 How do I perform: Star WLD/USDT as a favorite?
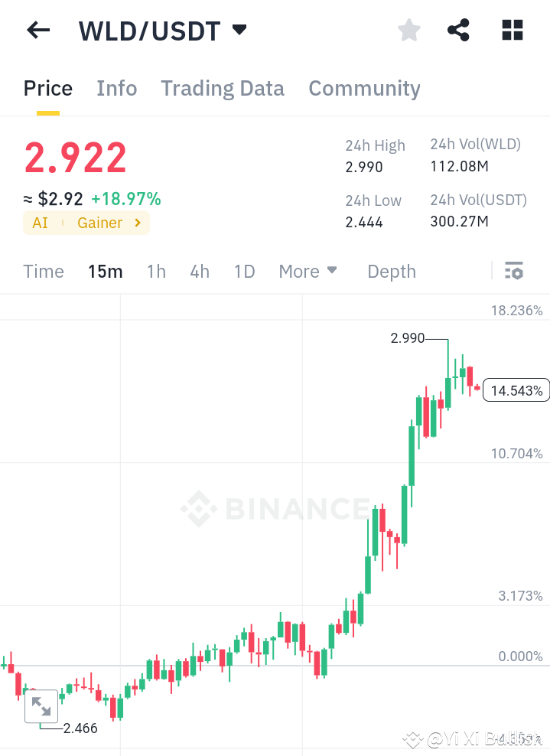click(408, 30)
